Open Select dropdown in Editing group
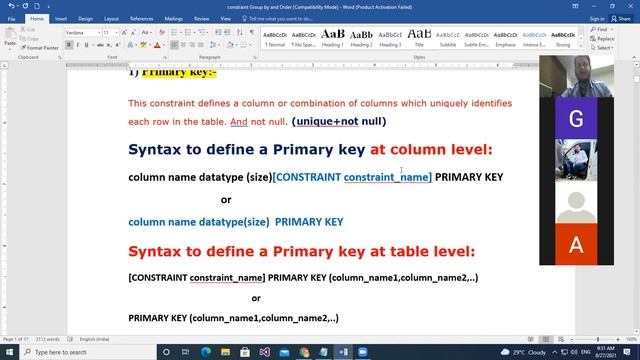 [x=602, y=48]
